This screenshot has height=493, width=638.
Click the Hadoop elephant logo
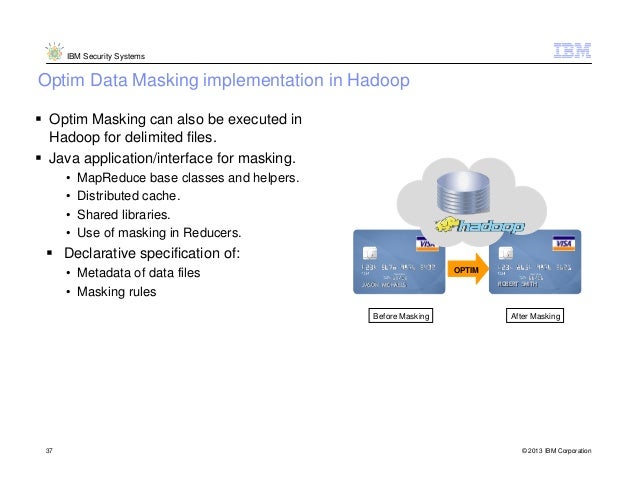point(446,225)
